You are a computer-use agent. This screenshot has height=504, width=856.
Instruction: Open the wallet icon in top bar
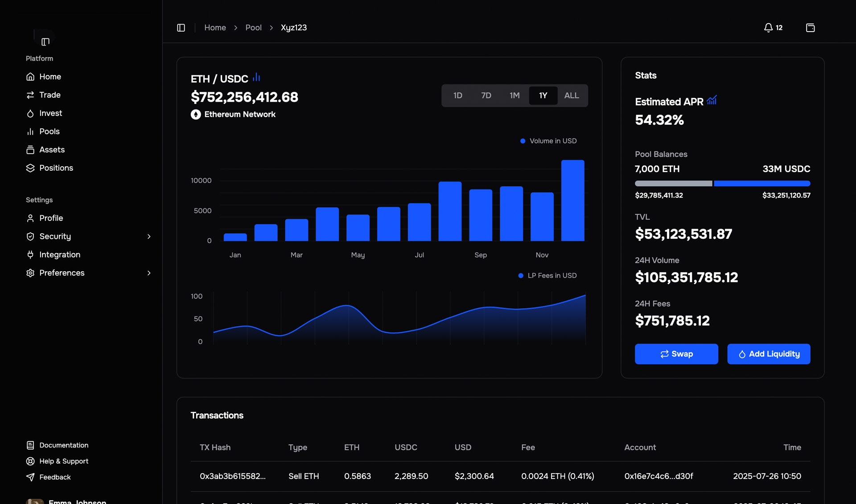tap(810, 28)
